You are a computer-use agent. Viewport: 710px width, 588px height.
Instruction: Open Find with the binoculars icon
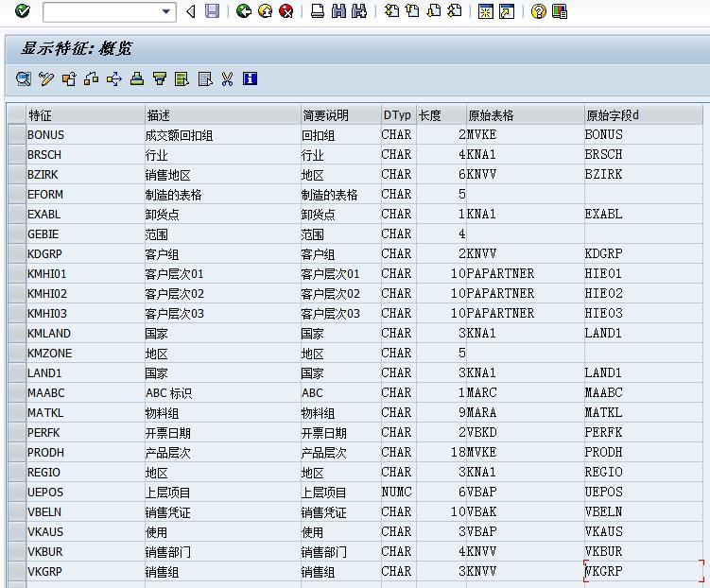point(338,10)
